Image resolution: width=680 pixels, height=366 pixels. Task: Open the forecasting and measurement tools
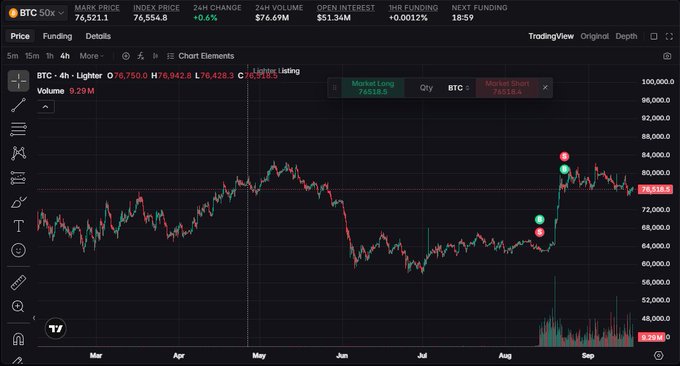(x=18, y=178)
